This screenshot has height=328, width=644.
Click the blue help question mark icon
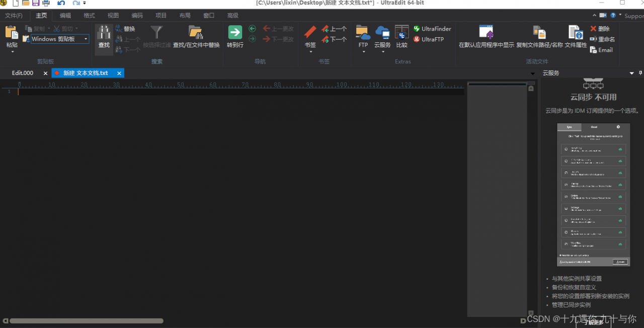click(613, 16)
